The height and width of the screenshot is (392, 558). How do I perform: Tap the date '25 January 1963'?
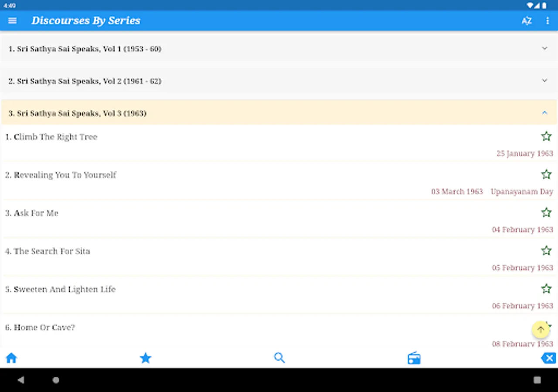click(x=525, y=153)
